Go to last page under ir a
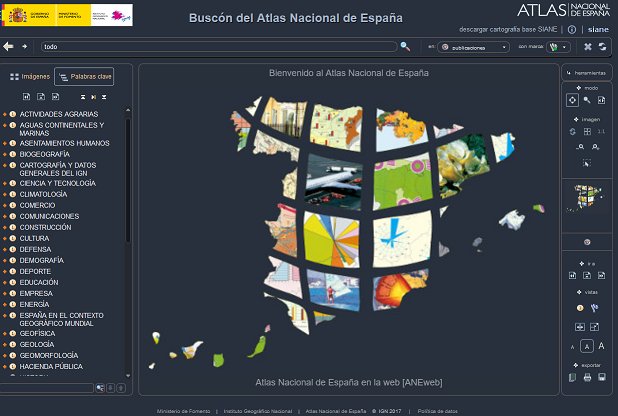Viewport: 618px width, 416px height. point(601,276)
